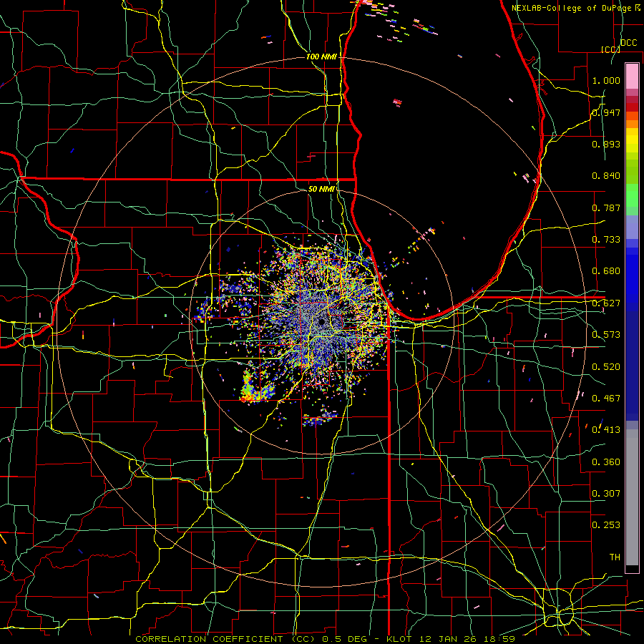Click the DCC label above the color scale
The image size is (644, 644).
pos(628,42)
